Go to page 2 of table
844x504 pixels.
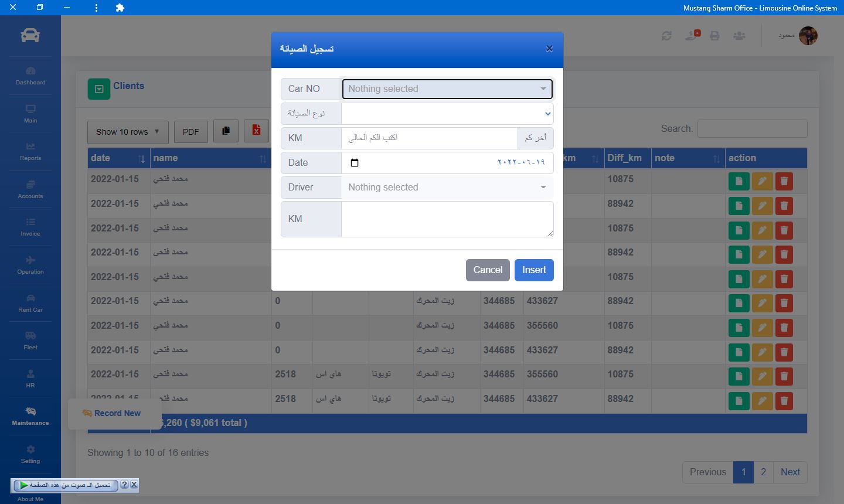(x=763, y=472)
